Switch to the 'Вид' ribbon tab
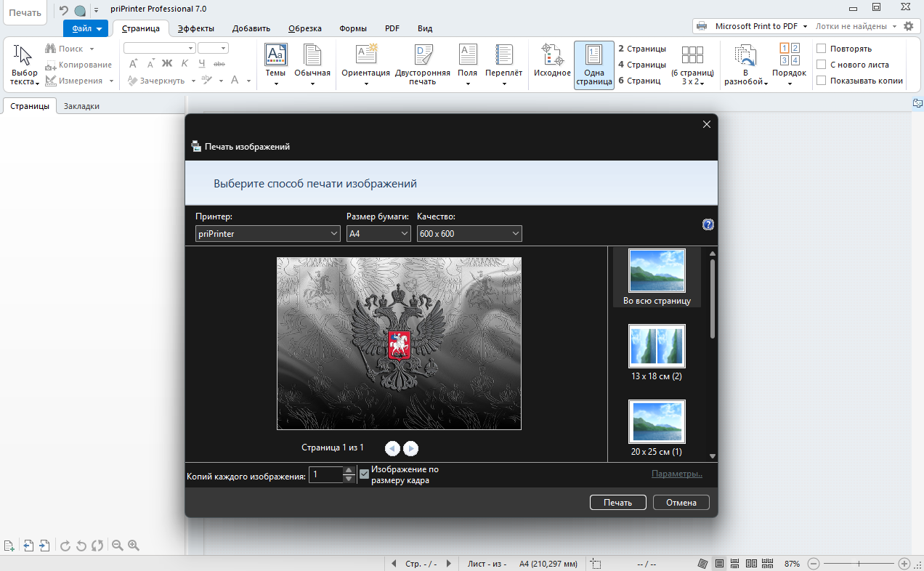The height and width of the screenshot is (571, 924). pos(425,28)
